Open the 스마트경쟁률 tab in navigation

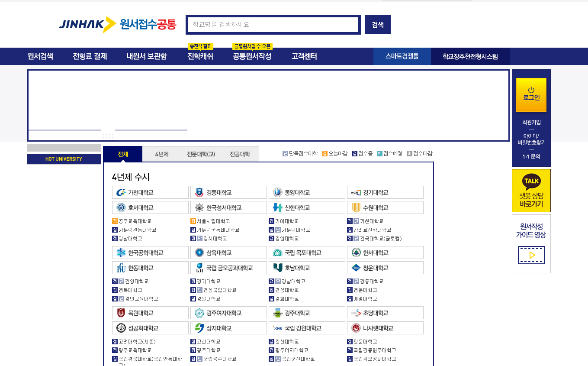pos(402,56)
